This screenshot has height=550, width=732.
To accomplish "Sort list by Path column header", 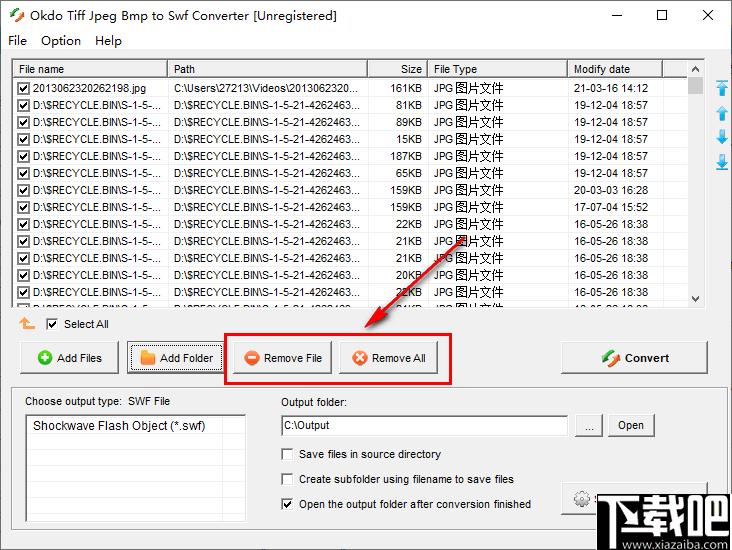I will pos(267,69).
